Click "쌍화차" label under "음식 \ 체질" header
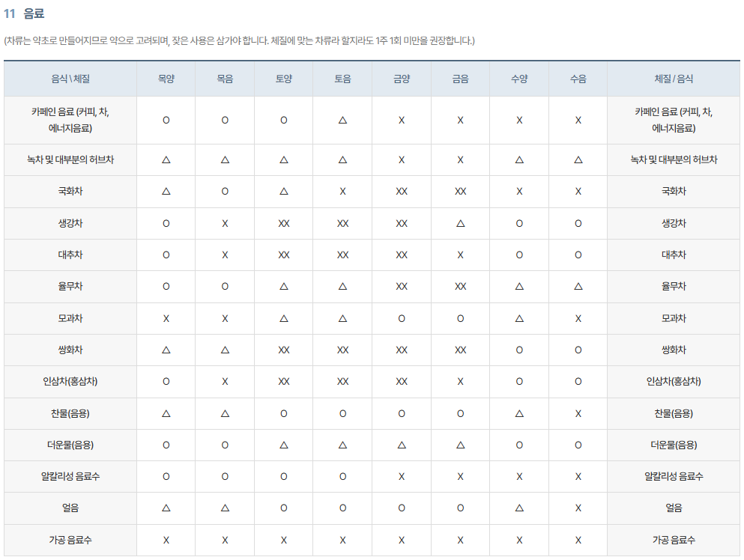This screenshot has width=744, height=560. click(70, 350)
